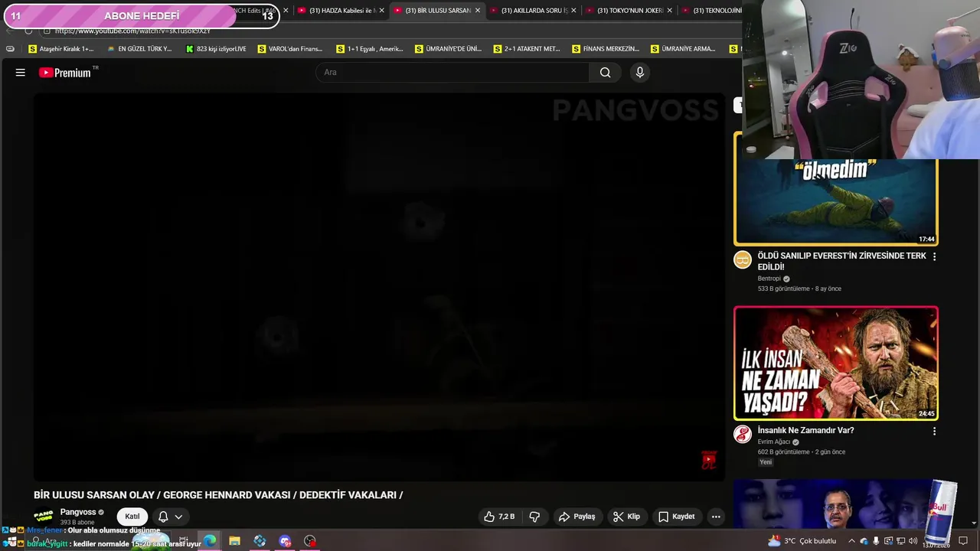Join the channel via the Katıl button
The height and width of the screenshot is (551, 980).
[132, 517]
